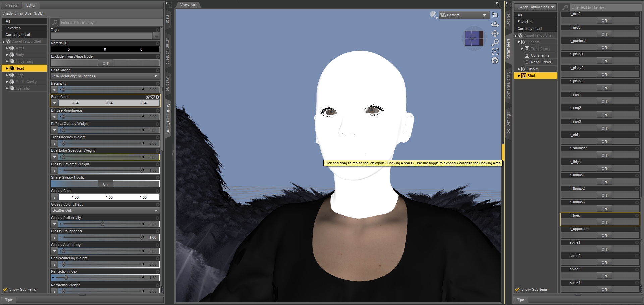The width and height of the screenshot is (644, 305).
Task: Open the Camera selection dropdown
Action: click(464, 15)
